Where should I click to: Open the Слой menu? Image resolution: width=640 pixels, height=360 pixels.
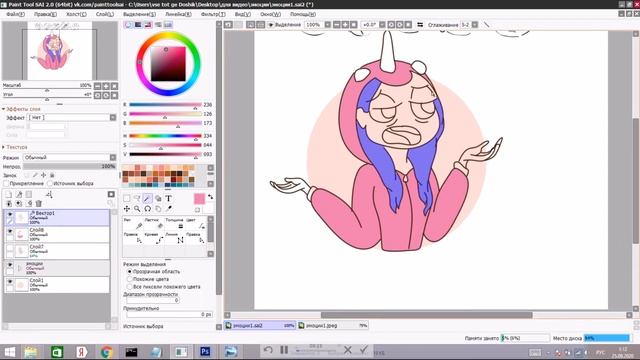tap(105, 14)
